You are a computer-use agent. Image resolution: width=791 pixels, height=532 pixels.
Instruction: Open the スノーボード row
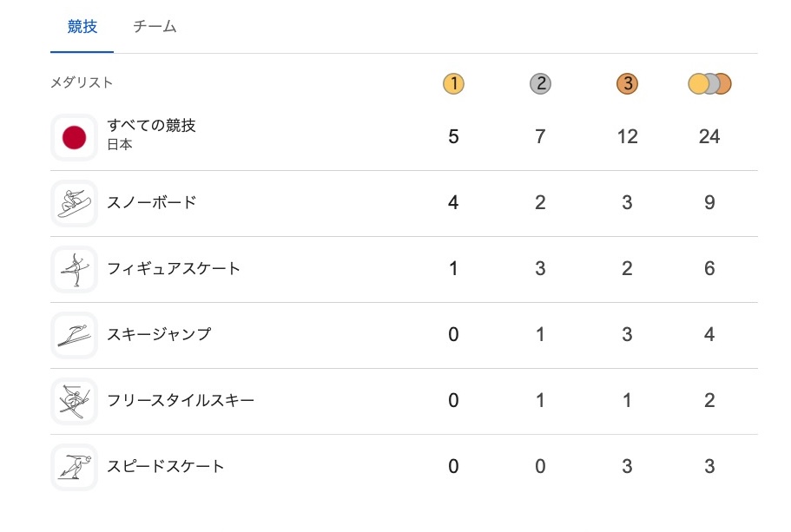(x=152, y=203)
